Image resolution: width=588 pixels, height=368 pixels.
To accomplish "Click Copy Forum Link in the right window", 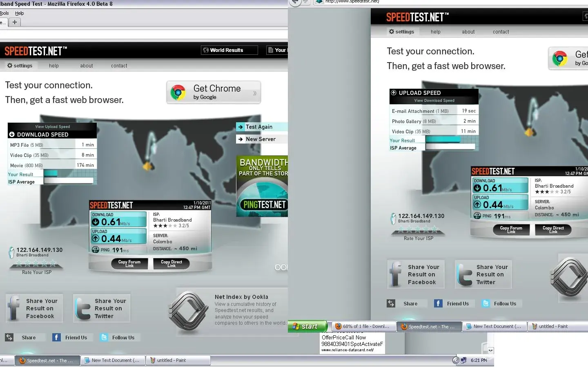I will click(x=511, y=230).
